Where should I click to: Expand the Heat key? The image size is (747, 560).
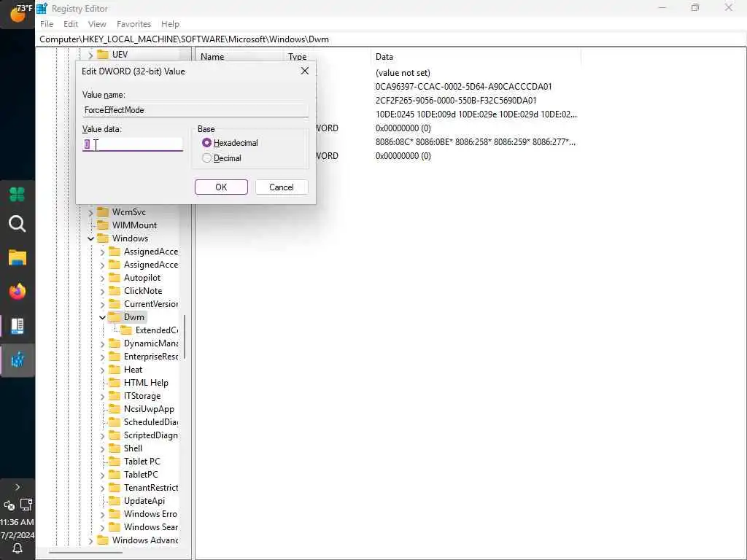click(x=102, y=370)
